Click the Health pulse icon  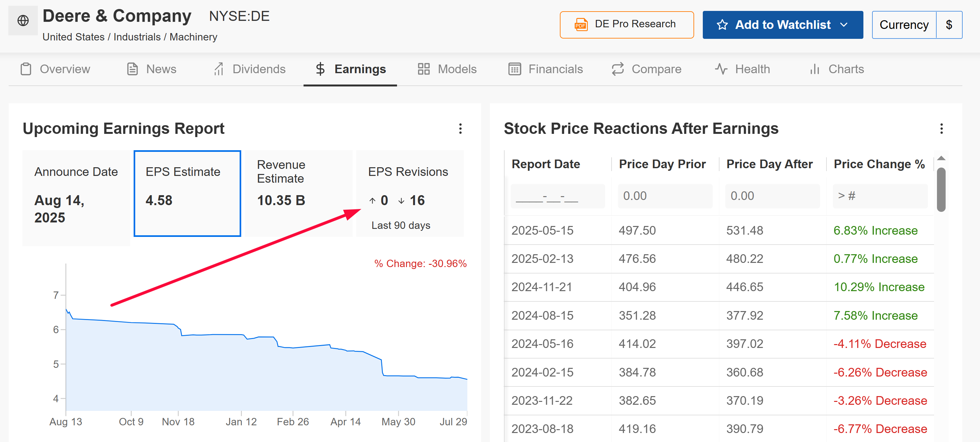(x=721, y=69)
